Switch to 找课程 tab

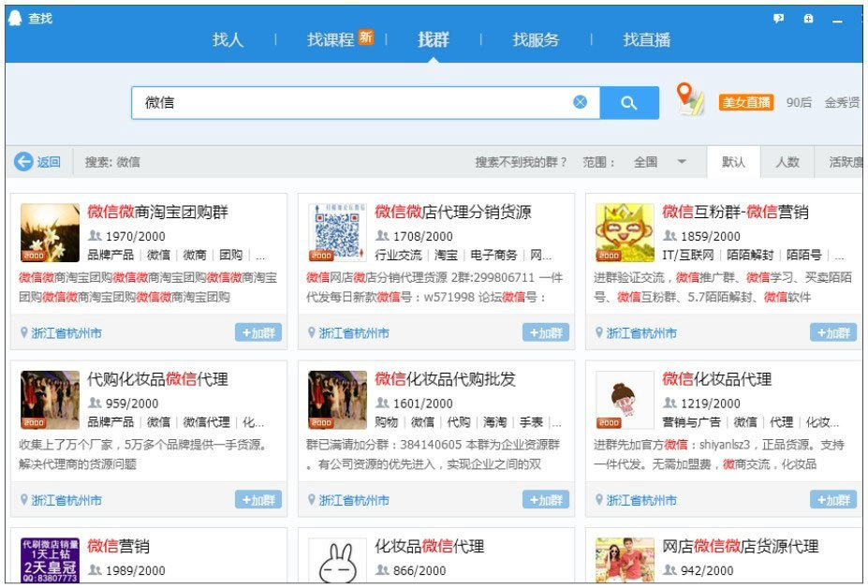point(331,40)
